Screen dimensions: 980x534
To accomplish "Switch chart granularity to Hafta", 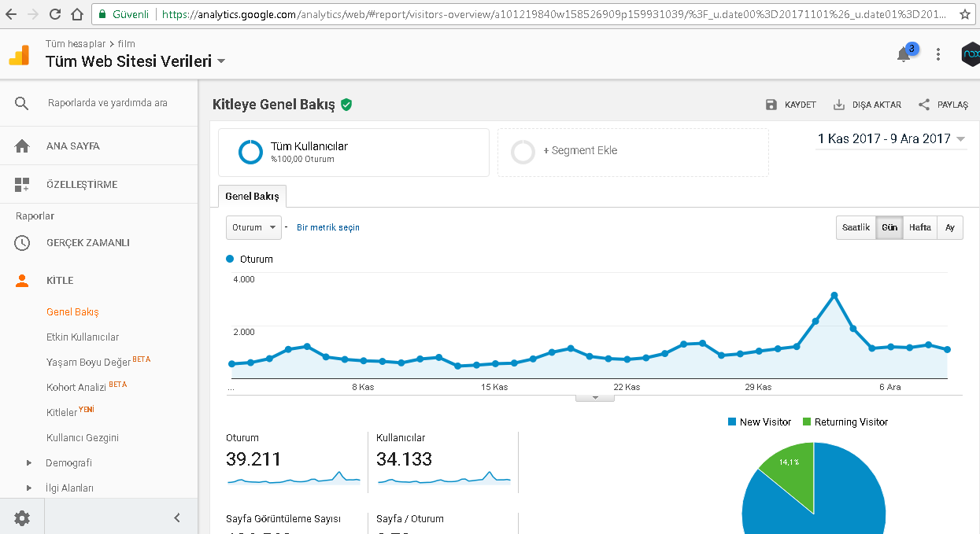I will [920, 227].
